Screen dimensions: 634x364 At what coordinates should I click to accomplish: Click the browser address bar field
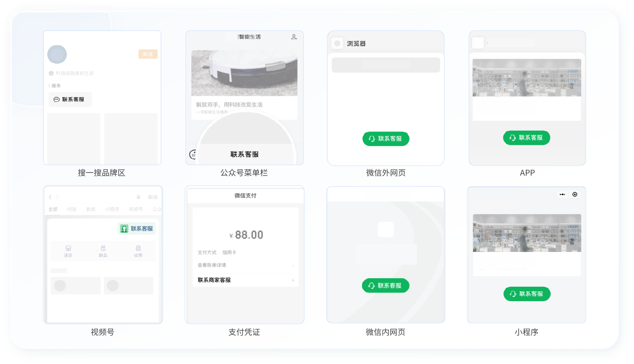pyautogui.click(x=386, y=65)
